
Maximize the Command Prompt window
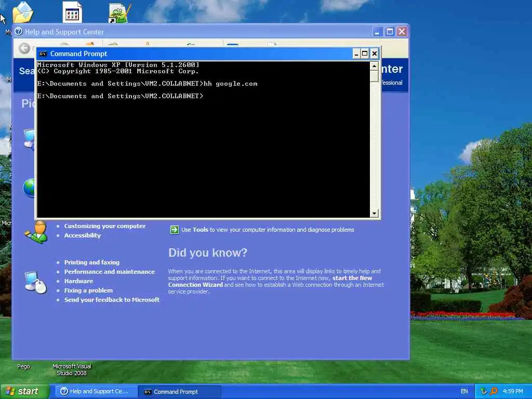pos(365,54)
